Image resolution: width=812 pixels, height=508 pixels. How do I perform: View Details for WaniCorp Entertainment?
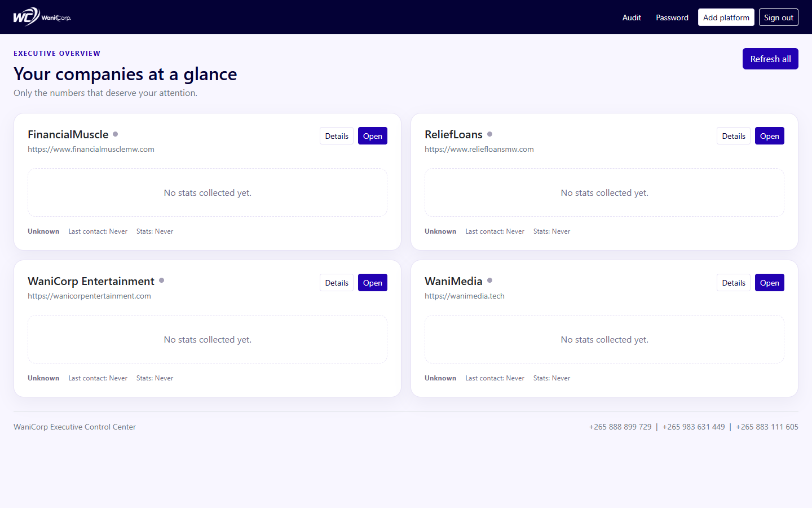click(337, 283)
